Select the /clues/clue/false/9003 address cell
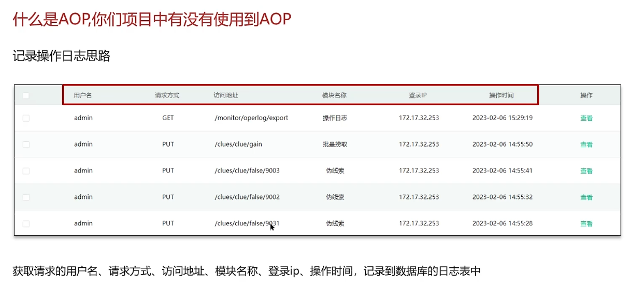The image size is (644, 287). pyautogui.click(x=247, y=170)
